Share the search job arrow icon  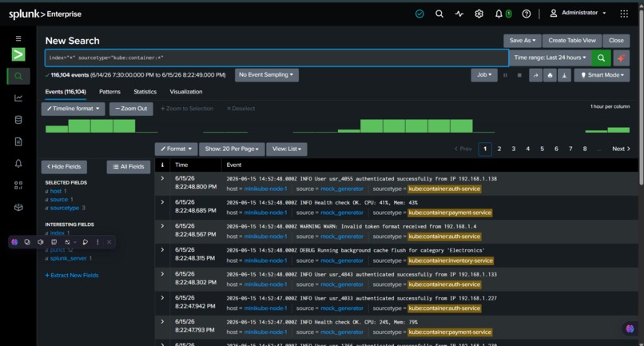click(535, 75)
